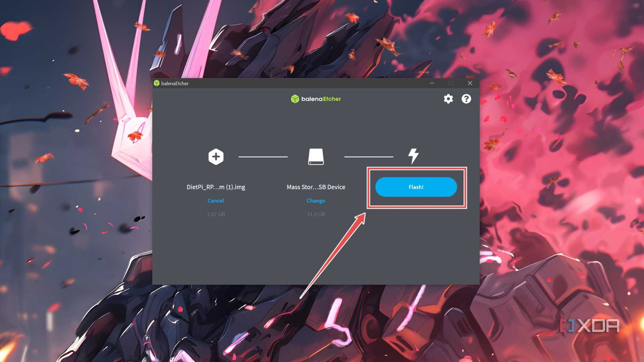Viewport: 644px width, 362px height.
Task: Click the balenaEtcher title bar app icon
Action: click(x=157, y=83)
